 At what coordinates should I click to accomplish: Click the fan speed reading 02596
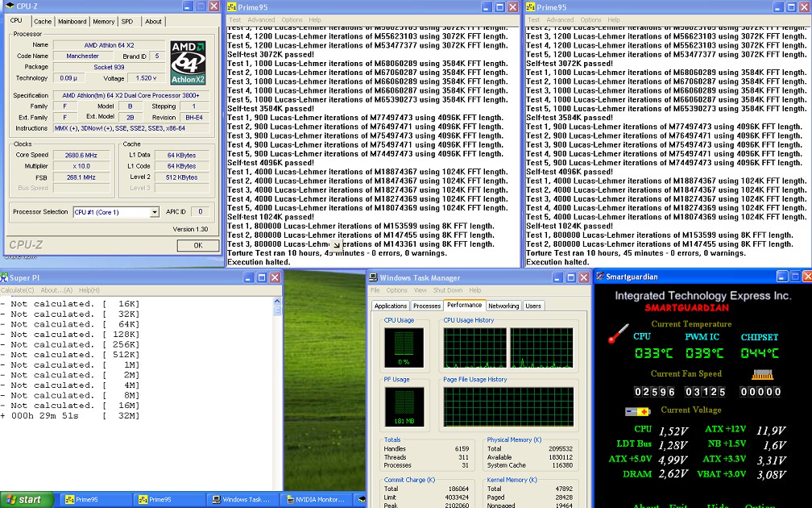coord(655,392)
